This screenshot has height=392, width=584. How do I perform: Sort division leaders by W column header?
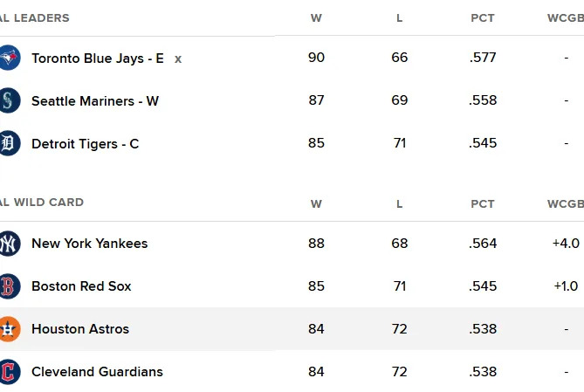click(316, 18)
